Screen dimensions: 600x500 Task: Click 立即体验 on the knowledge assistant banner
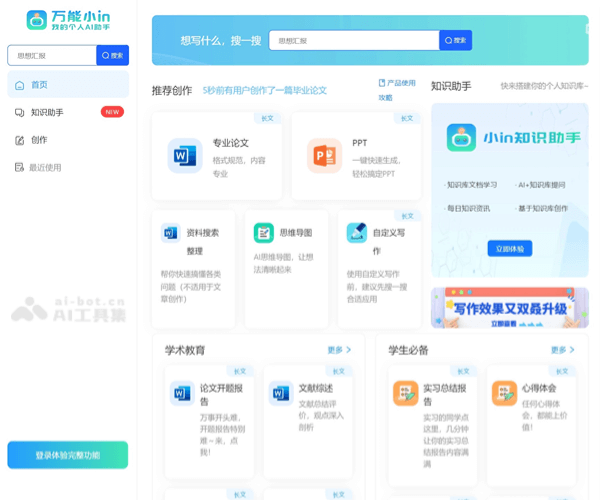click(509, 248)
